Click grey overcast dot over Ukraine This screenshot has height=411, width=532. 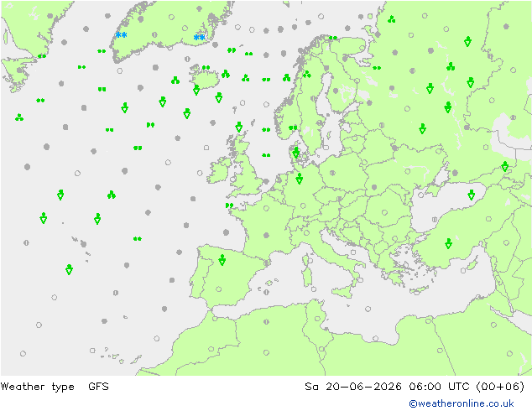pyautogui.click(x=374, y=187)
